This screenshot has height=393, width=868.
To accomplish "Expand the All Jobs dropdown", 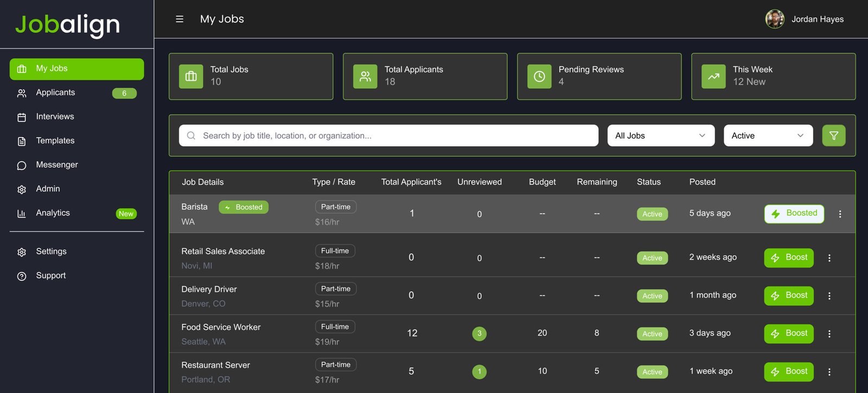I will click(660, 136).
